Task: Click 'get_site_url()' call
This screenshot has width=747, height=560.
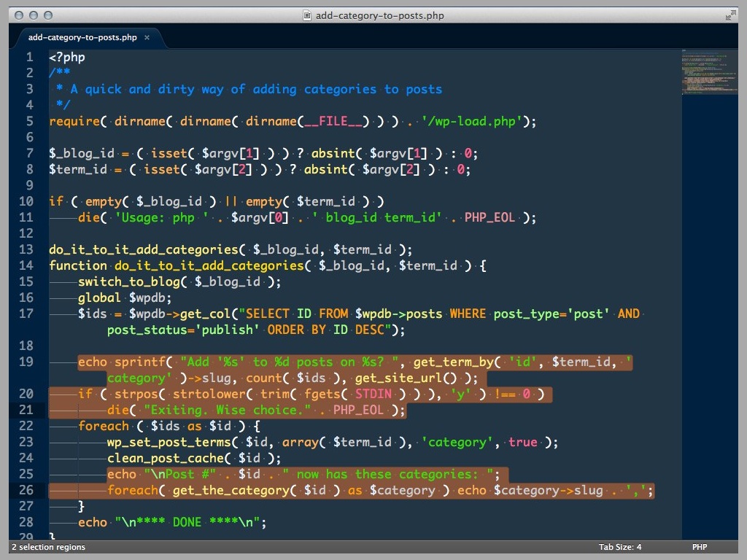Action: tap(406, 378)
